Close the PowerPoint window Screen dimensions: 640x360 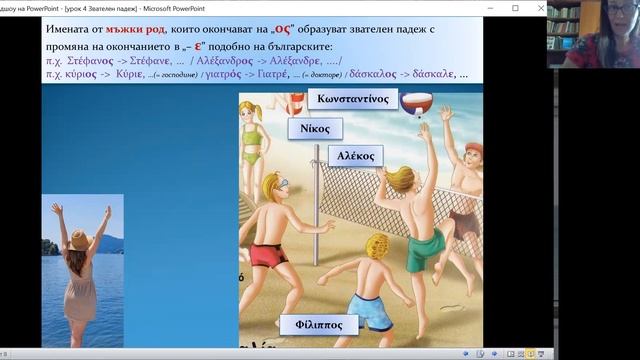click(x=541, y=8)
